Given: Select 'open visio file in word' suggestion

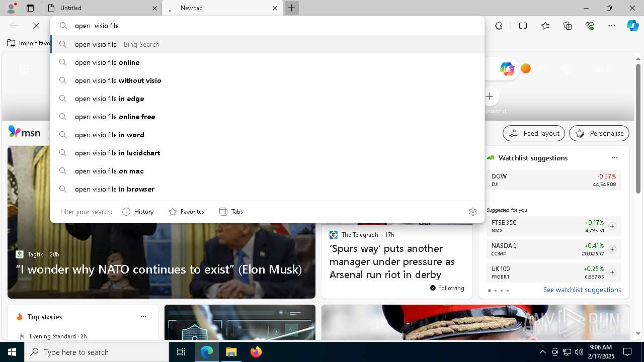Looking at the screenshot, I should point(268,135).
